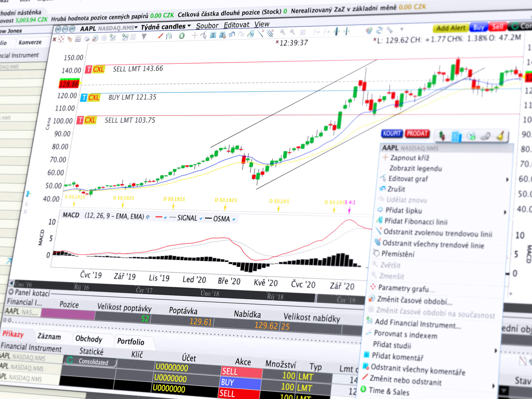Open the Editovat menu
This screenshot has width=532, height=399.
pos(236,25)
